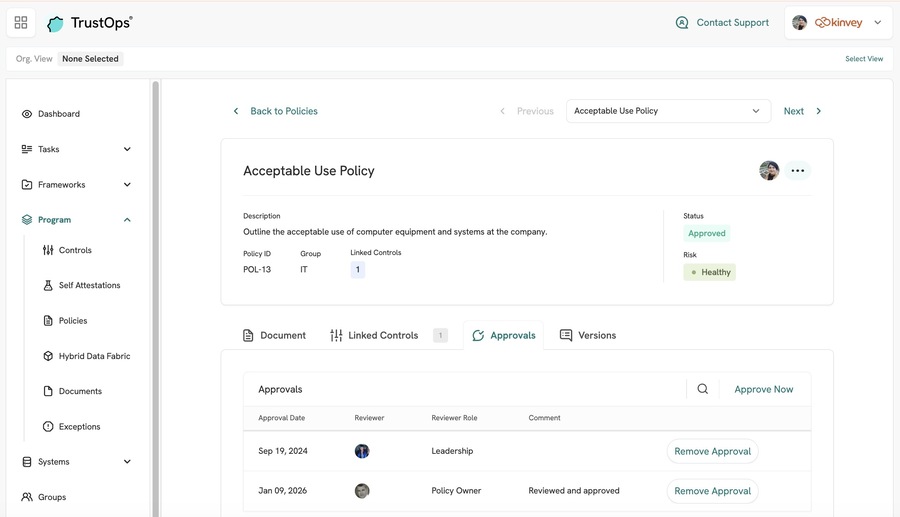Viewport: 900px width, 517px height.
Task: Click the Policy Owner reviewer avatar
Action: [362, 491]
